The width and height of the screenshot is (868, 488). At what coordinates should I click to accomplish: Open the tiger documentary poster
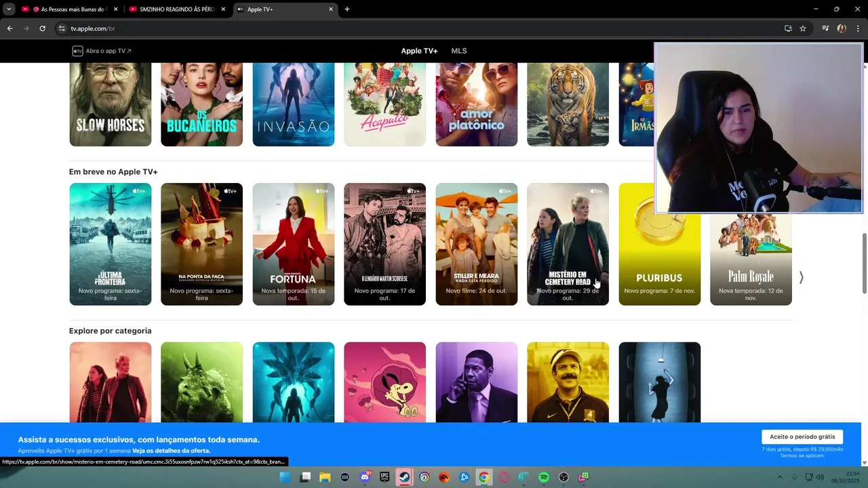568,104
